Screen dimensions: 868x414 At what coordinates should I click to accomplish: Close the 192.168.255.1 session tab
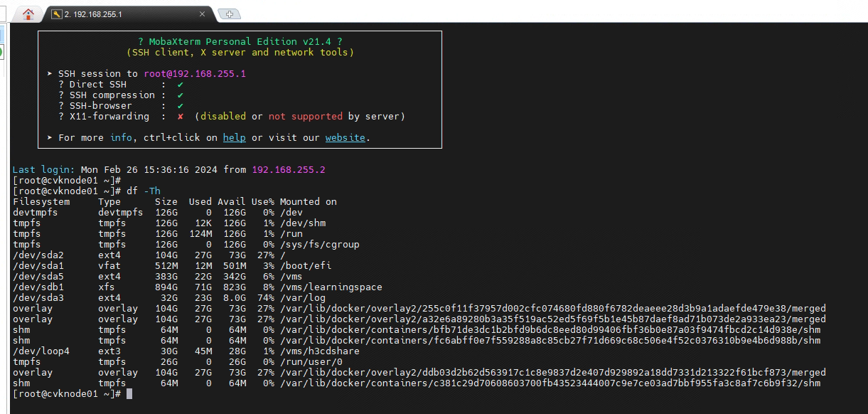point(203,14)
